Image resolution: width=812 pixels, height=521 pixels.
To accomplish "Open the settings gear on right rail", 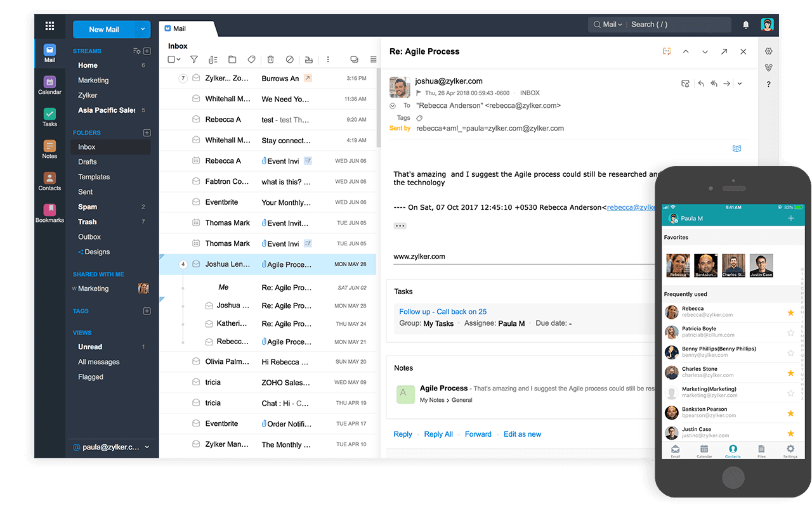I will 768,51.
